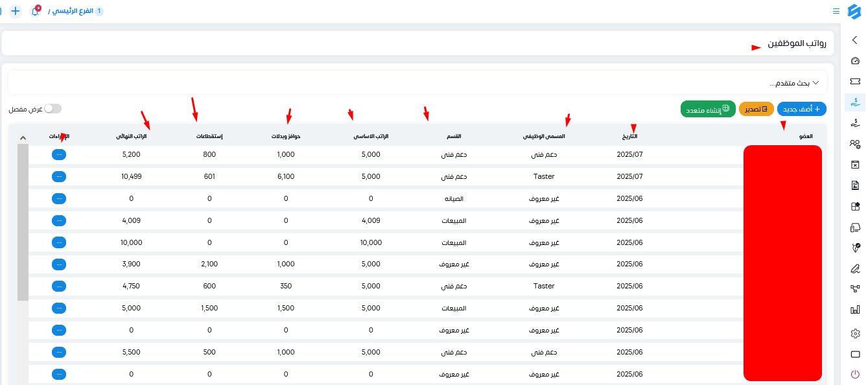Open the rectangle screen sidebar icon
The width and height of the screenshot is (868, 385).
[x=854, y=355]
